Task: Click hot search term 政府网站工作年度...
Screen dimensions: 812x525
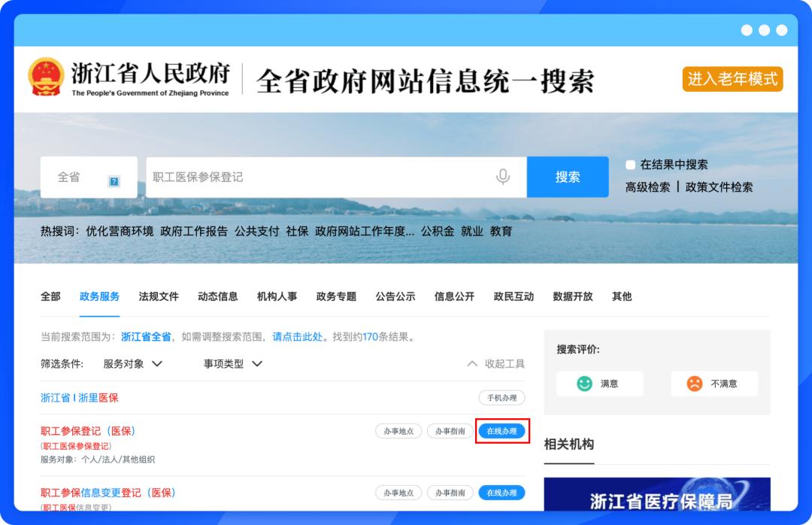Action: click(x=365, y=231)
